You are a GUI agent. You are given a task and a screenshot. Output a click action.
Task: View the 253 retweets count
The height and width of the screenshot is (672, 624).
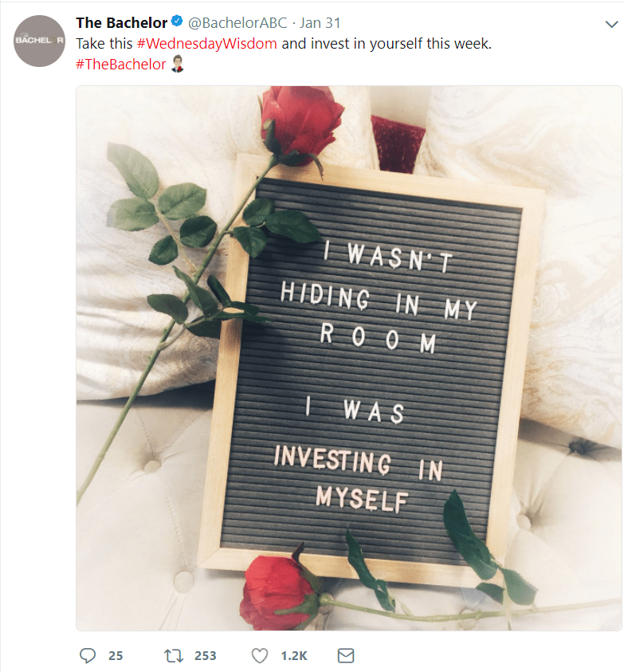point(206,656)
